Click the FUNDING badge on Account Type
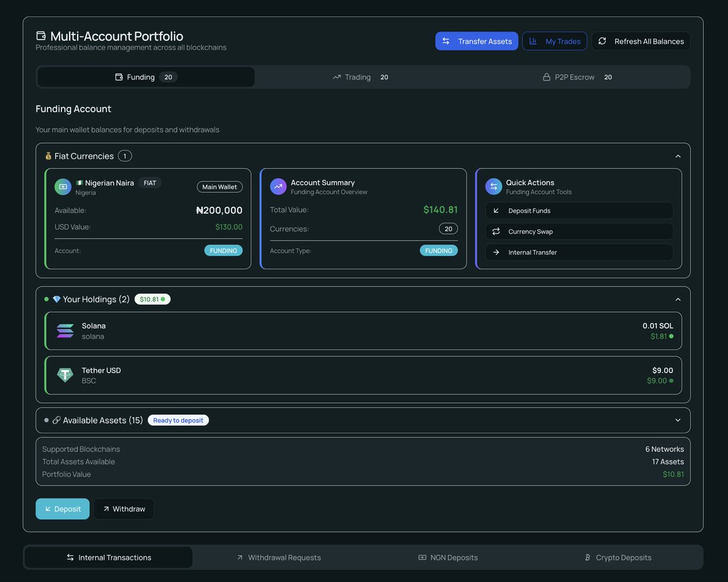Image resolution: width=728 pixels, height=582 pixels. click(x=439, y=250)
